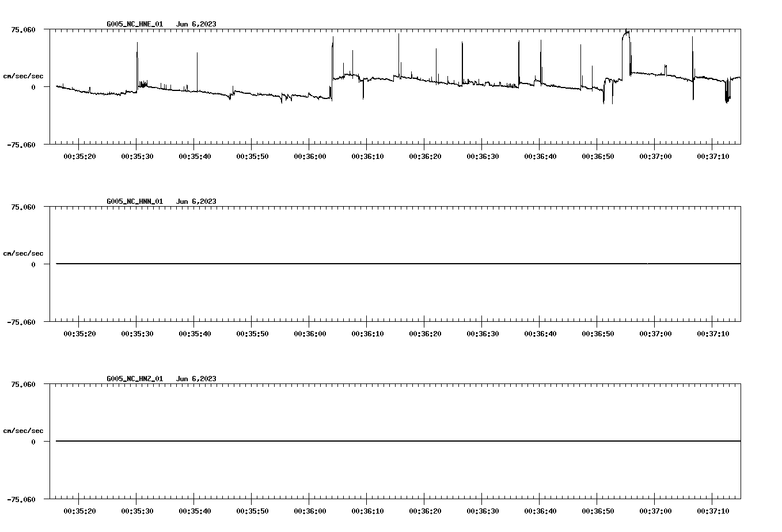This screenshot has height=532, width=782.
Task: Click time label 00:37:10 under HNN plot
Action: coord(713,334)
